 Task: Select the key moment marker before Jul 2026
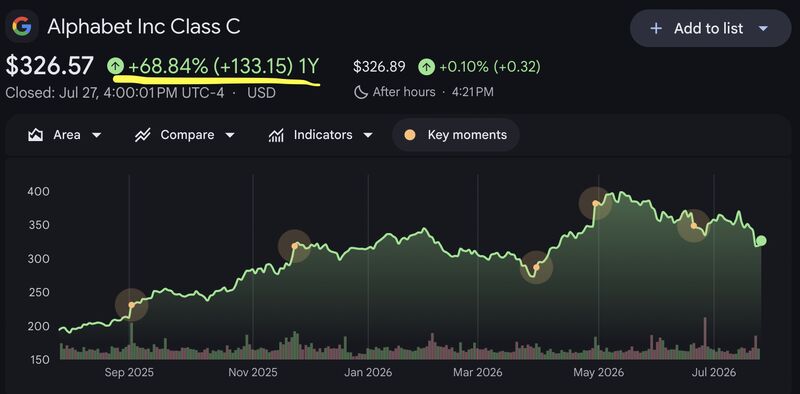693,226
